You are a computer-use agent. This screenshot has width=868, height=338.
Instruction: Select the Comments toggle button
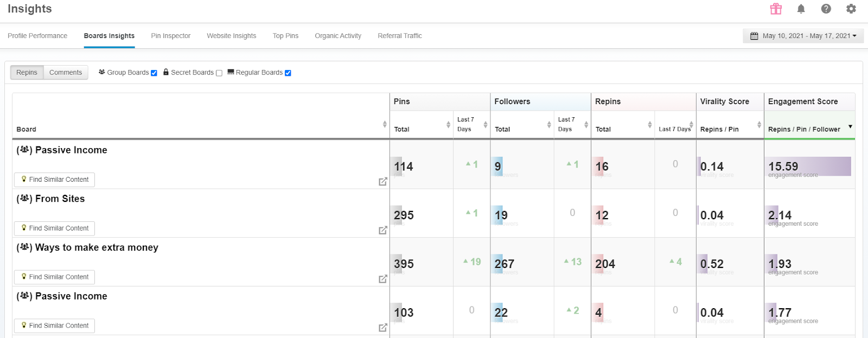coord(65,73)
